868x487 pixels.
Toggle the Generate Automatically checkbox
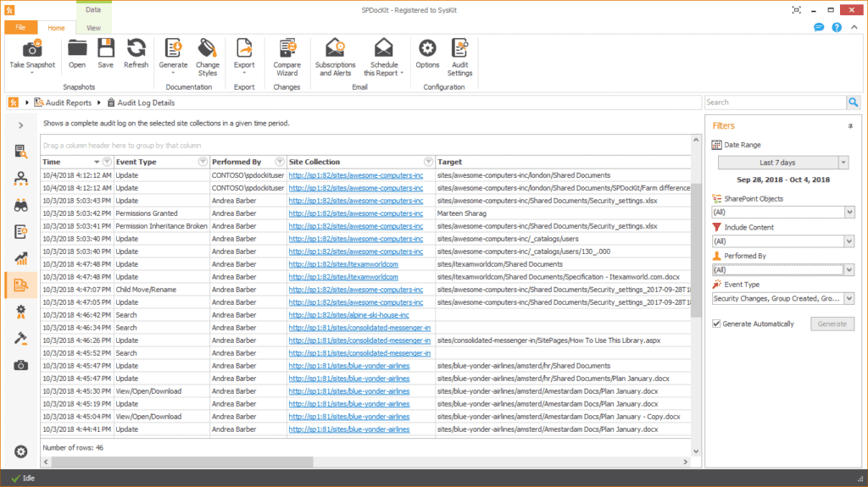pos(716,324)
